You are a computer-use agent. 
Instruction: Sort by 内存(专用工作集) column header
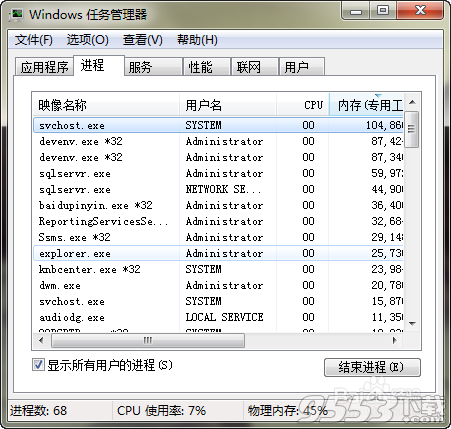coord(366,105)
